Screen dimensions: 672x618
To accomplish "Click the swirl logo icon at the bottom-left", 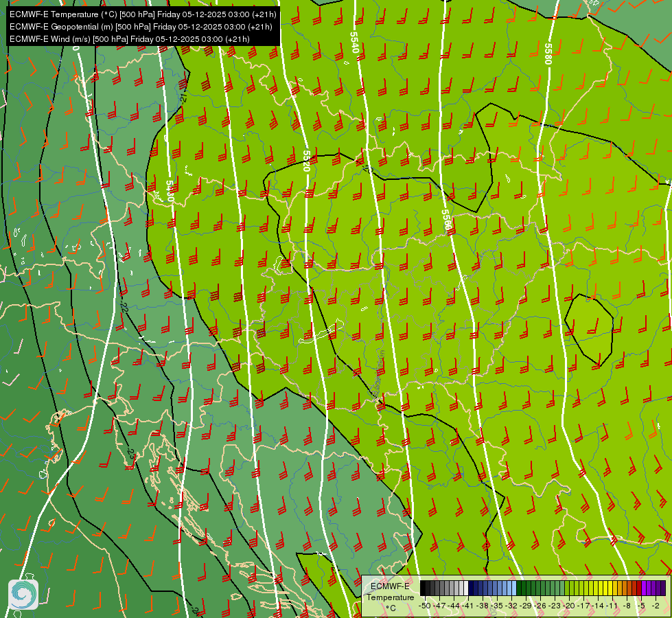I will point(23,595).
